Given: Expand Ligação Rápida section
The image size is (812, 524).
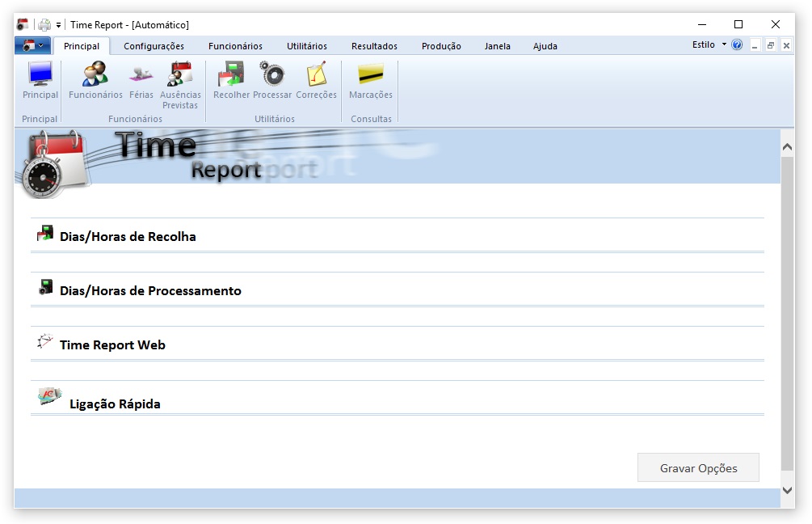Looking at the screenshot, I should click(398, 398).
